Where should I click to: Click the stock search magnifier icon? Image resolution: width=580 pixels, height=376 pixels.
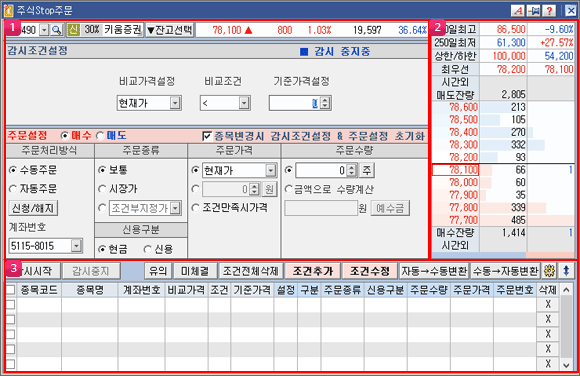tap(57, 30)
